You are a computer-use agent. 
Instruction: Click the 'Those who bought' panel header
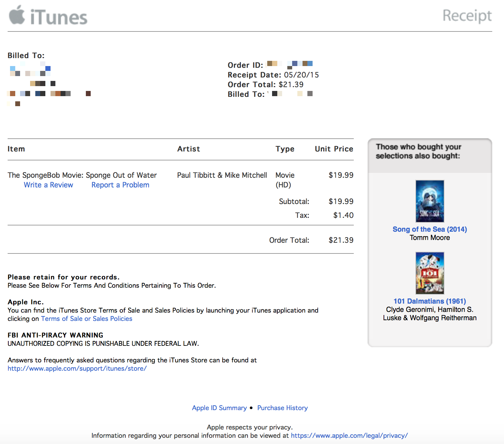click(418, 151)
